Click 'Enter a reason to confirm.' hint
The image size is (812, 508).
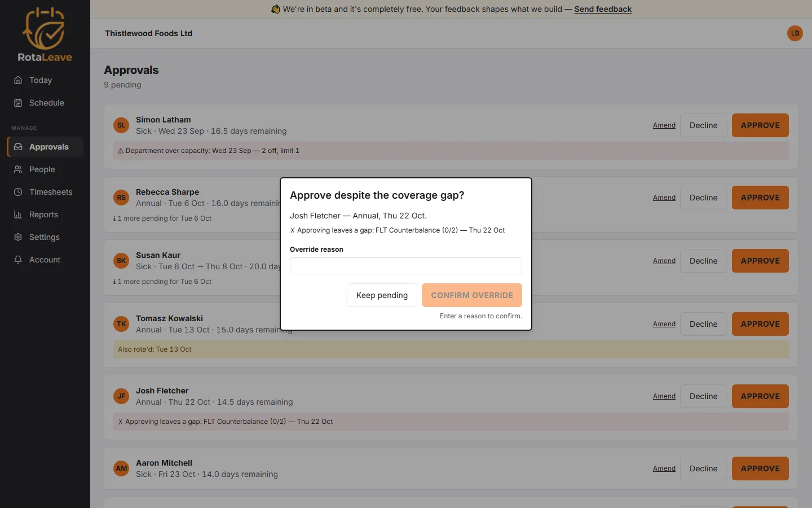(481, 316)
